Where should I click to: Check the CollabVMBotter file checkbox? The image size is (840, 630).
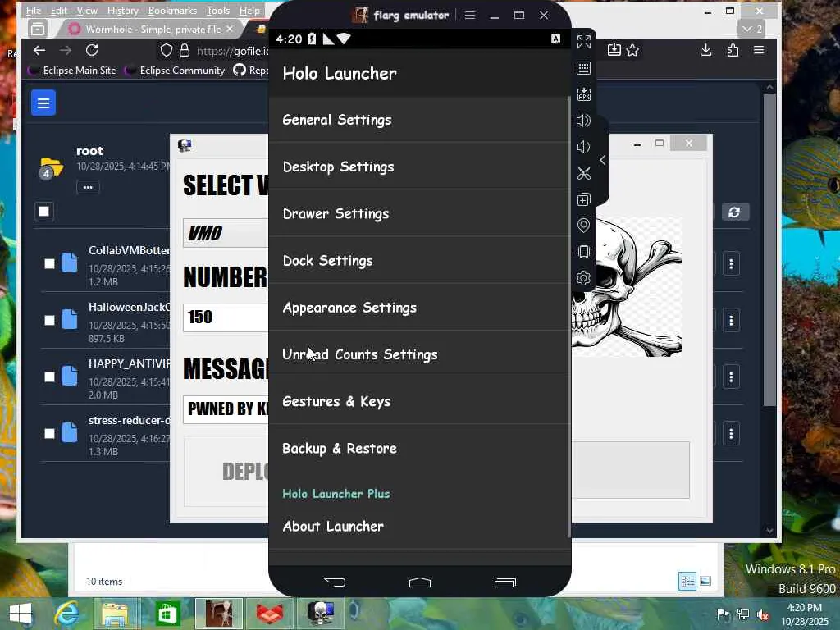(x=49, y=263)
